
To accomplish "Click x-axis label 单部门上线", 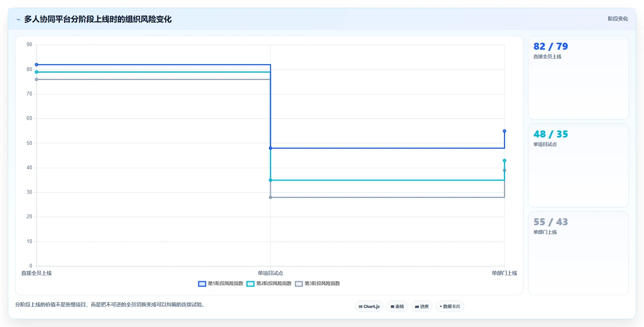I will tap(504, 273).
